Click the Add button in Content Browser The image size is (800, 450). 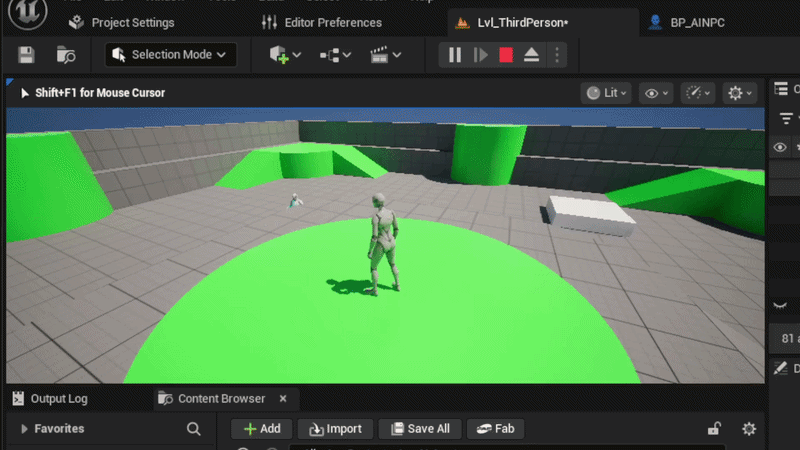(262, 429)
